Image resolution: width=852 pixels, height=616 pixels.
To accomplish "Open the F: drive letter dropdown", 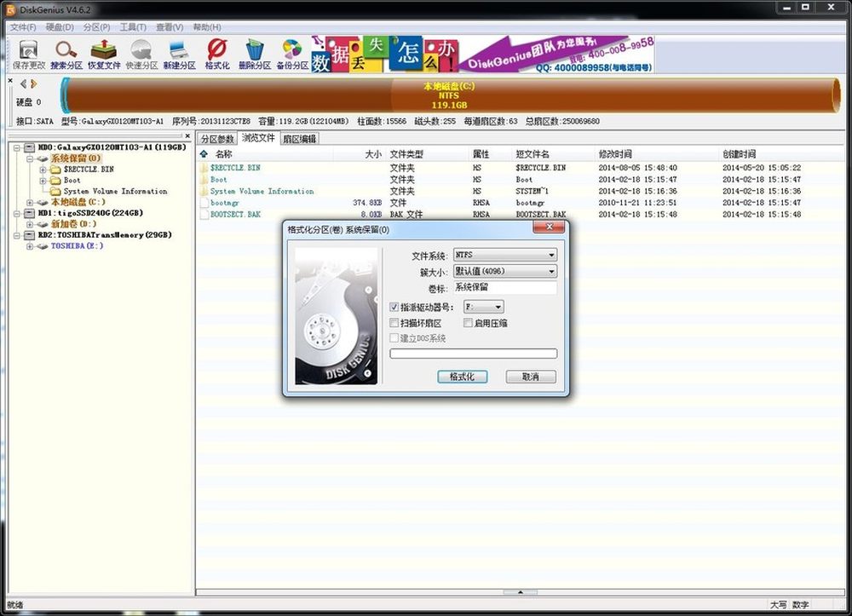I will (484, 307).
